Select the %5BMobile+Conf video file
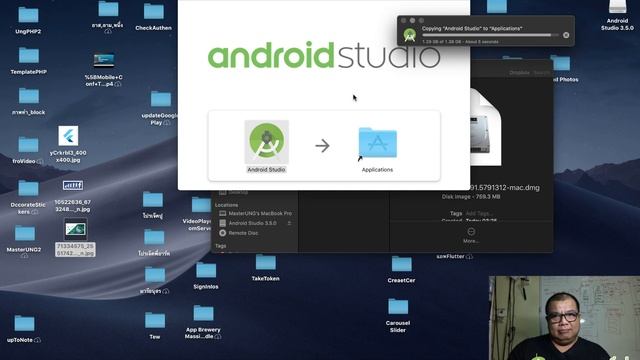This screenshot has height=360, width=640. tap(104, 69)
